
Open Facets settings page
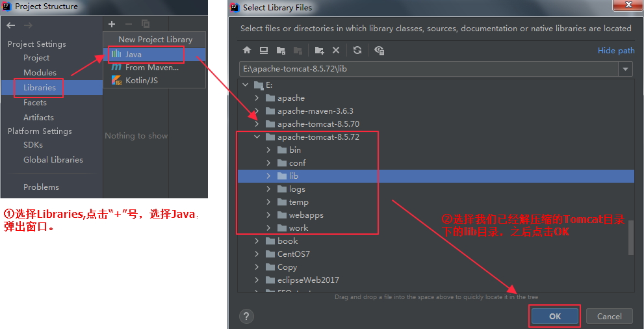[x=35, y=103]
